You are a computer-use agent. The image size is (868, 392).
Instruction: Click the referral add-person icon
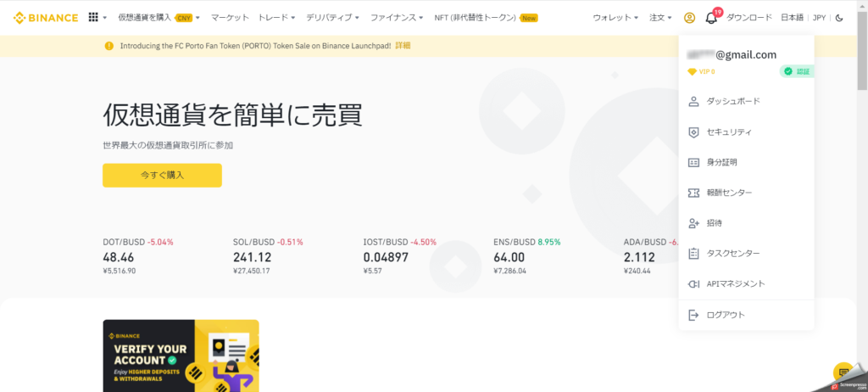click(693, 223)
